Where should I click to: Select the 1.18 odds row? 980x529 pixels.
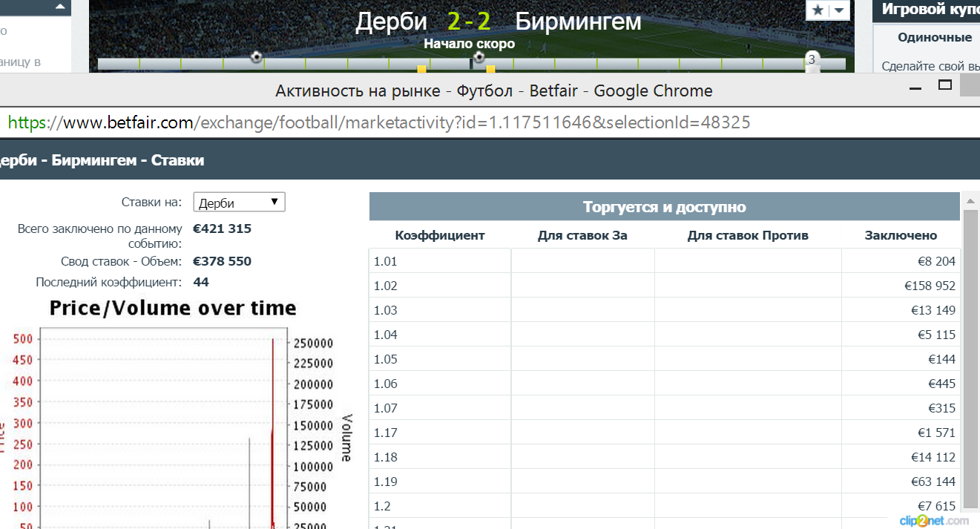click(x=665, y=457)
